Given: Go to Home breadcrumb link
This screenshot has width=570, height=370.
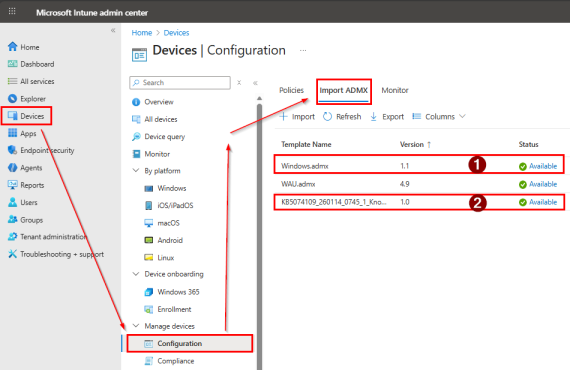Looking at the screenshot, I should pos(142,33).
